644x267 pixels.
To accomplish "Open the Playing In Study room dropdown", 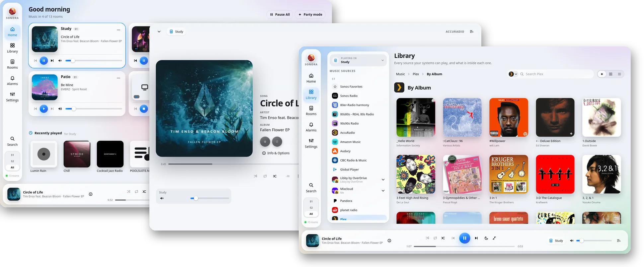I will pyautogui.click(x=358, y=60).
